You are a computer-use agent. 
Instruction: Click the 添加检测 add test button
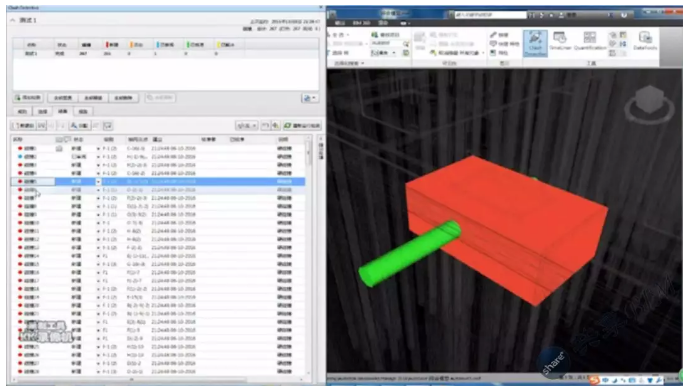28,98
